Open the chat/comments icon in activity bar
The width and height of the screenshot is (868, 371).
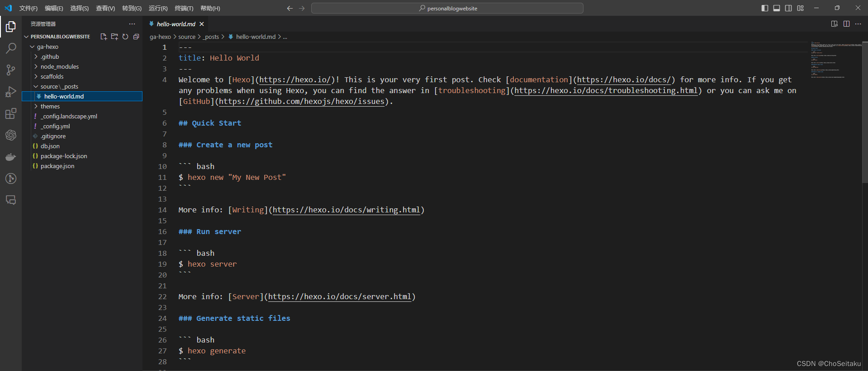click(11, 200)
